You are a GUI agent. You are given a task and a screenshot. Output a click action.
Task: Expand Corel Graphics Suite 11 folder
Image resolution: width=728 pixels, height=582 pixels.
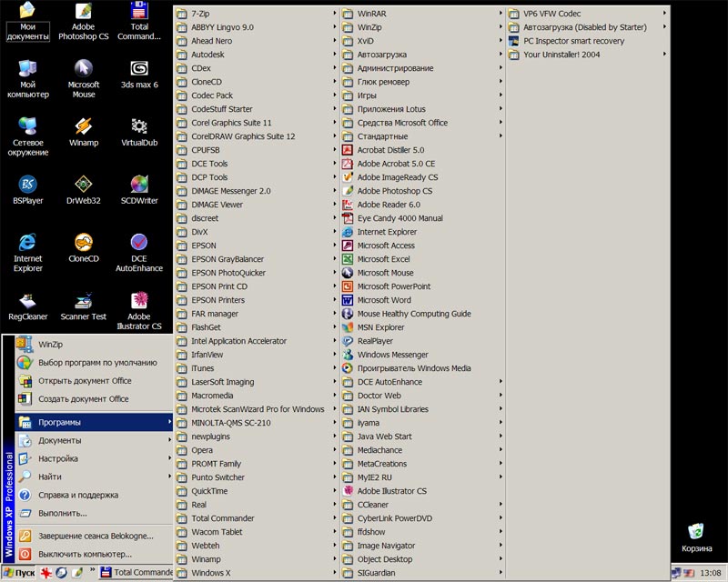(x=257, y=123)
